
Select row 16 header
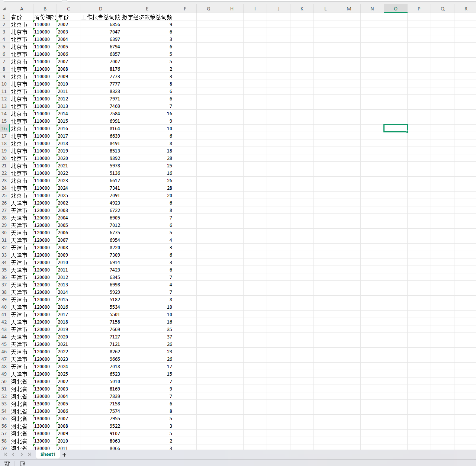4,128
